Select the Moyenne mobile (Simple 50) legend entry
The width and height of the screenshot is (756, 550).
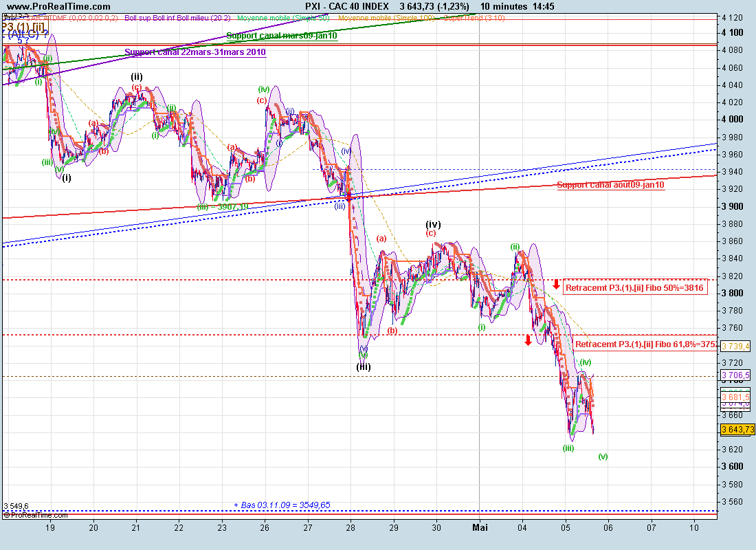(x=283, y=18)
